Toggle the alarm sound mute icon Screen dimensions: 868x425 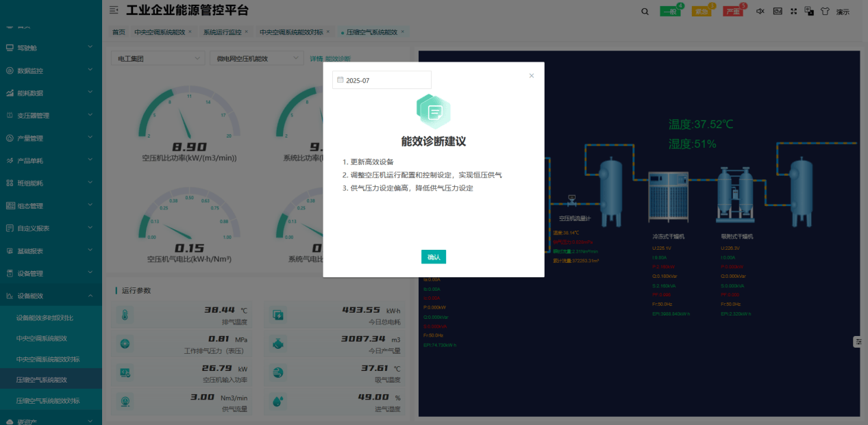tap(760, 11)
